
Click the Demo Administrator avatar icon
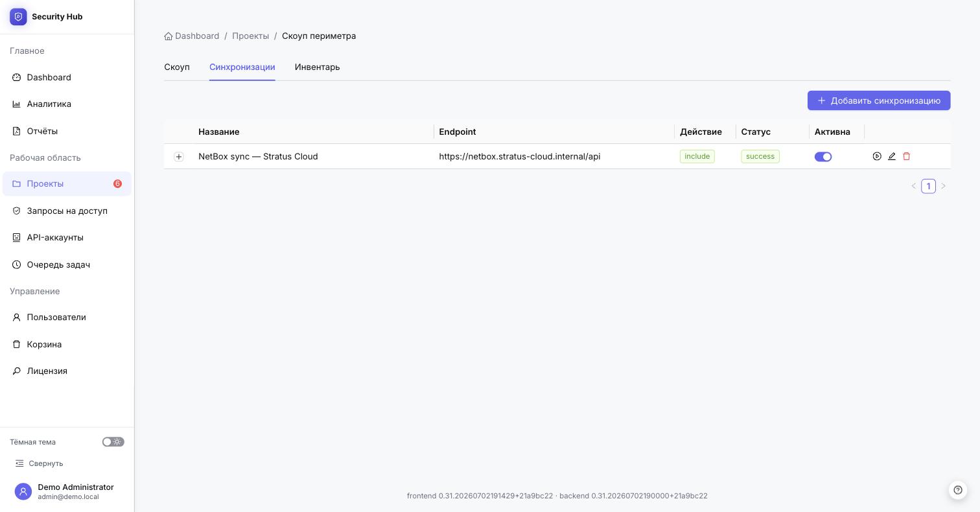click(x=23, y=492)
